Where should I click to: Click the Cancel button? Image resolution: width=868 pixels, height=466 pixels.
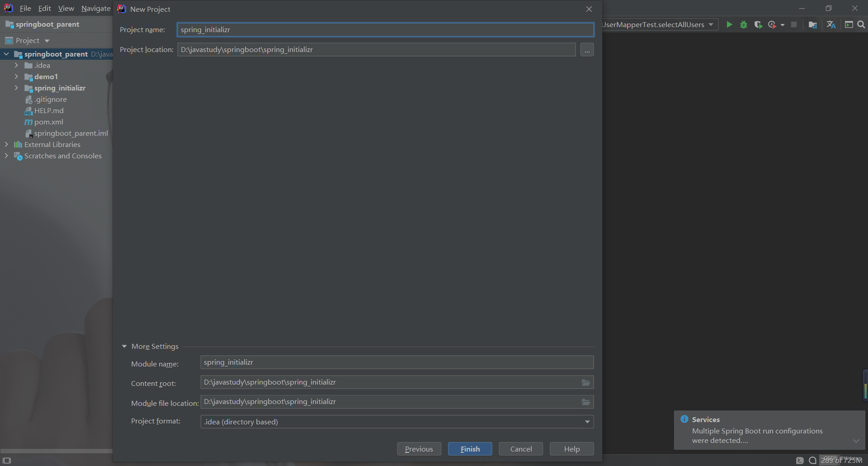(521, 449)
